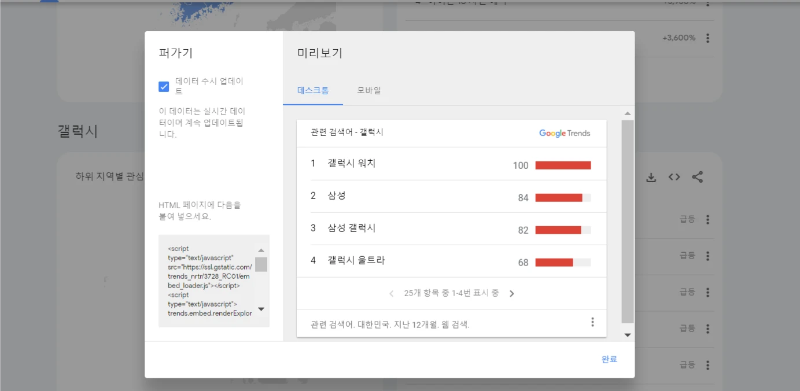Screen dimensions: 800x391
Task: Click the 25개 항목 중 1-4번 표시 중 text
Action: click(451, 294)
